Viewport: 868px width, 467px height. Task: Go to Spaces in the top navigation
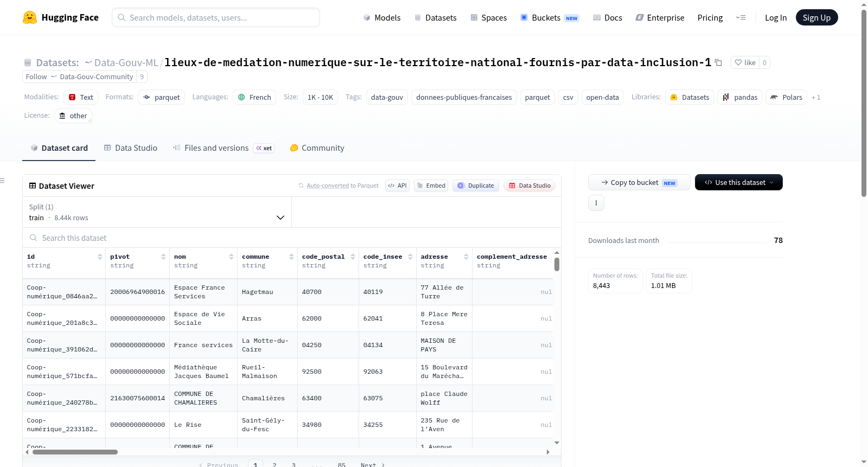[489, 18]
